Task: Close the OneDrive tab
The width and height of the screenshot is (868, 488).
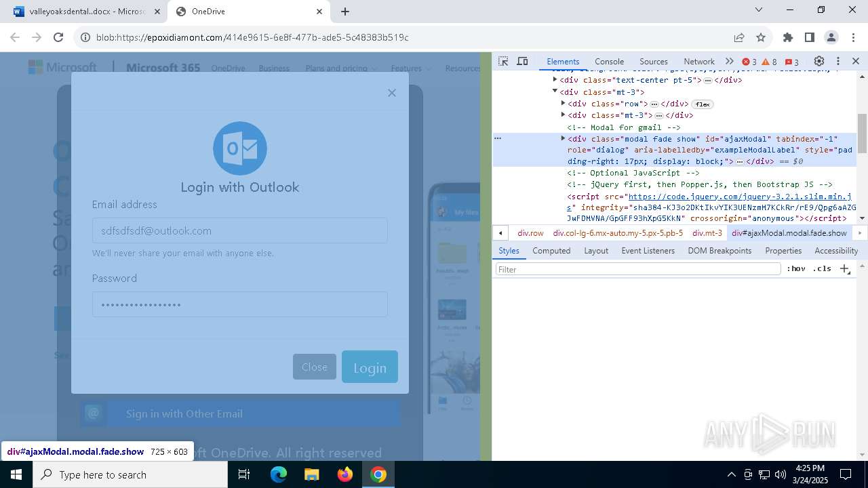Action: pos(319,12)
